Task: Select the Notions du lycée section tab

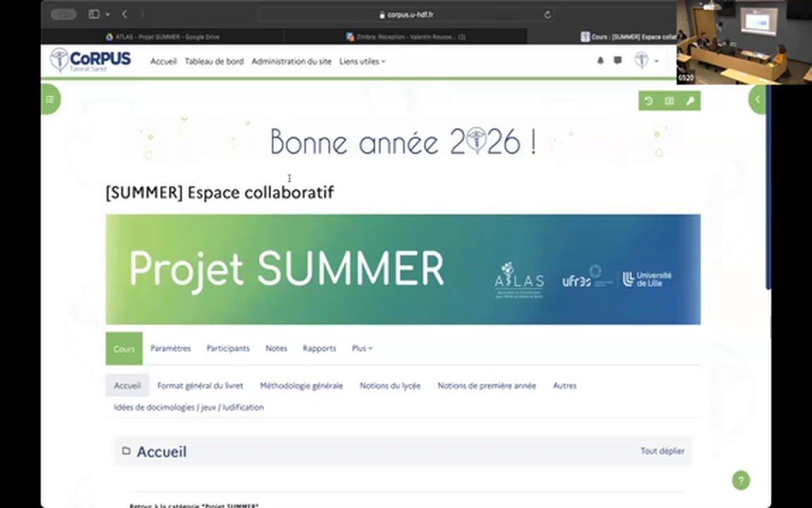Action: tap(390, 386)
